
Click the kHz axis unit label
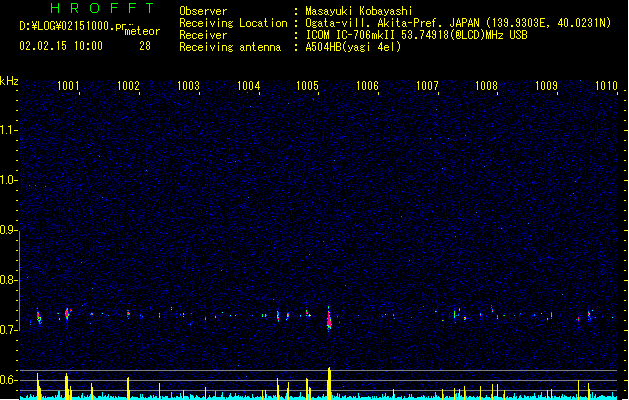coord(9,81)
